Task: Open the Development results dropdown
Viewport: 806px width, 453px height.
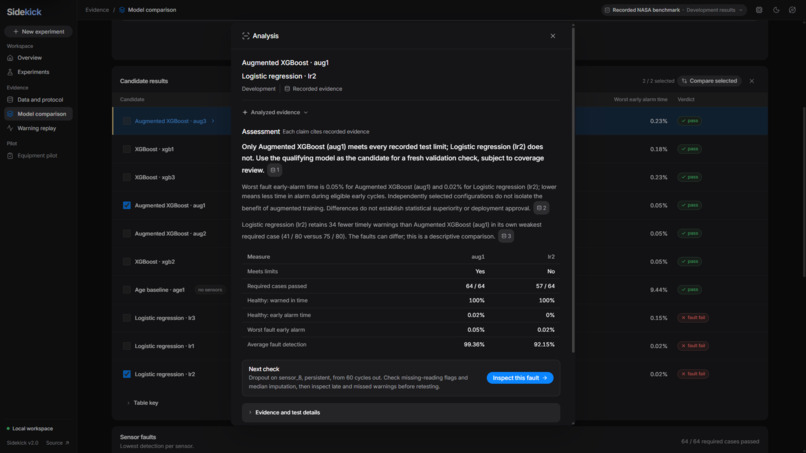Action: point(715,10)
